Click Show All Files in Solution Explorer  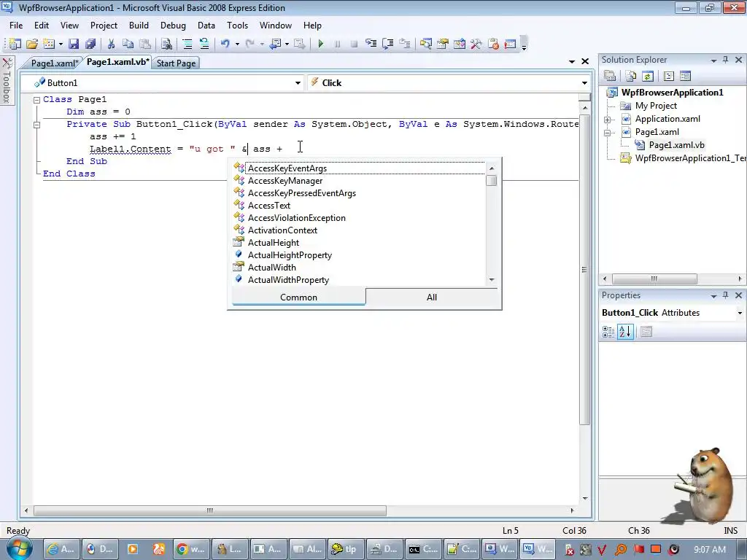(631, 76)
